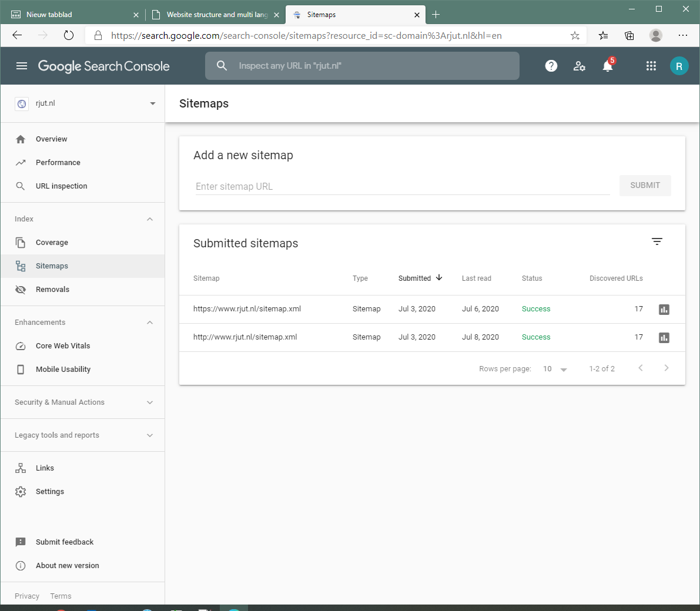View site security lock information
Image resolution: width=700 pixels, height=611 pixels.
pyautogui.click(x=98, y=36)
